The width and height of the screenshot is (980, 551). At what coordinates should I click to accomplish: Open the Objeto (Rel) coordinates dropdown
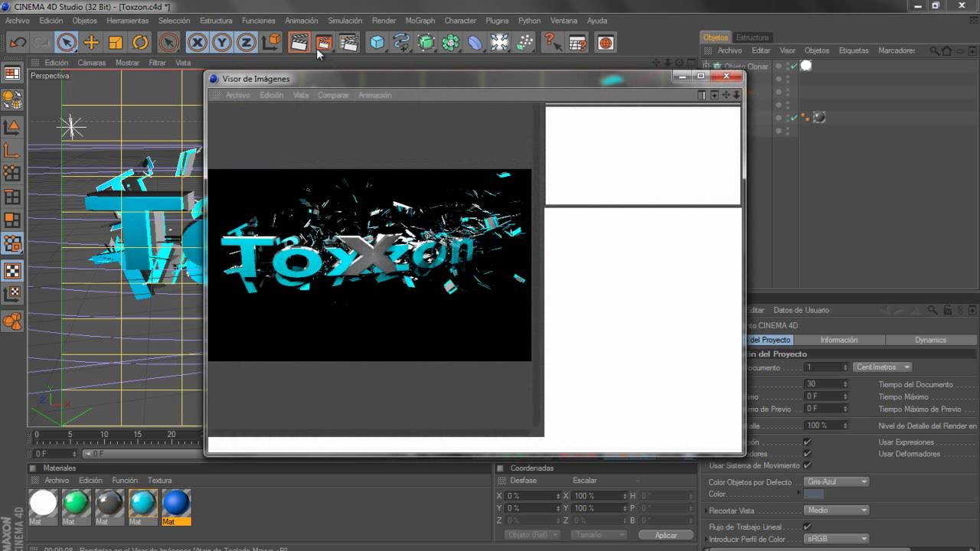coord(532,535)
